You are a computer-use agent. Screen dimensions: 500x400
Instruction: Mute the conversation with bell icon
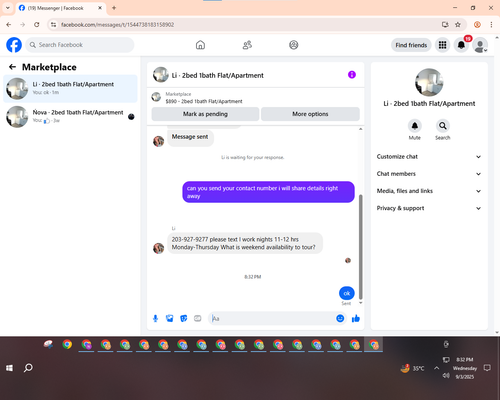415,126
